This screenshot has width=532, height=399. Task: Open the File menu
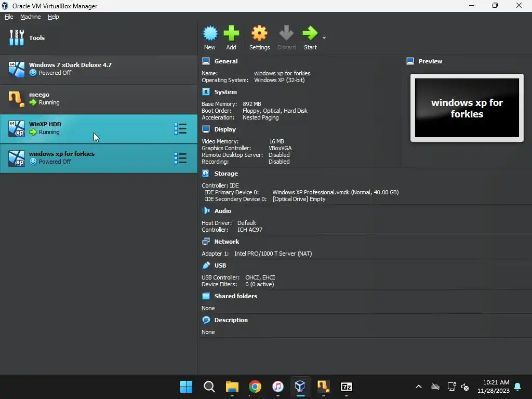(9, 17)
